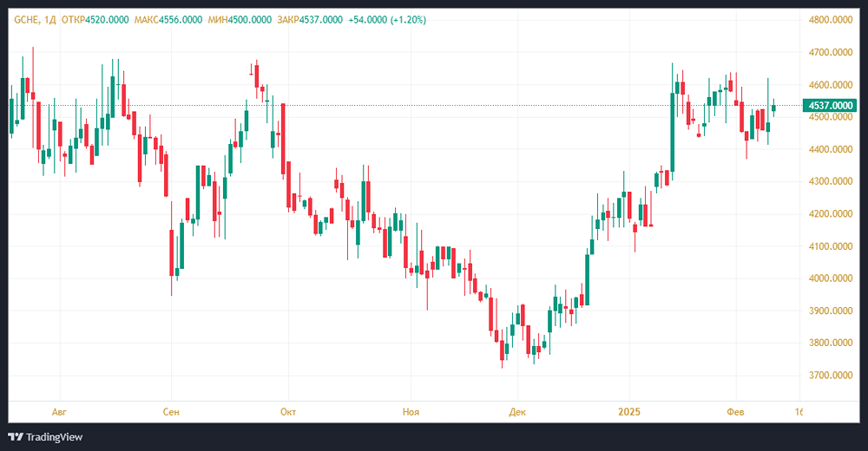Screen dimensions: 868x451
Task: Click the 4400.0000 price axis label
Action: click(x=831, y=149)
